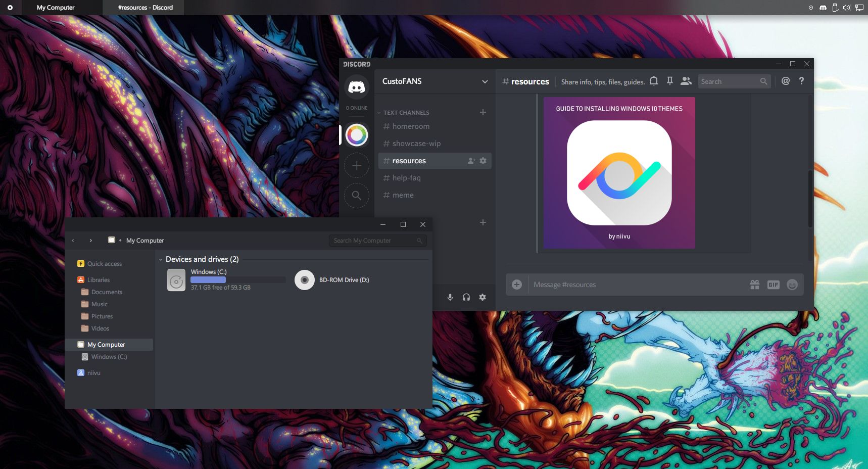
Task: Click the search magnifier in Discord search
Action: [763, 81]
